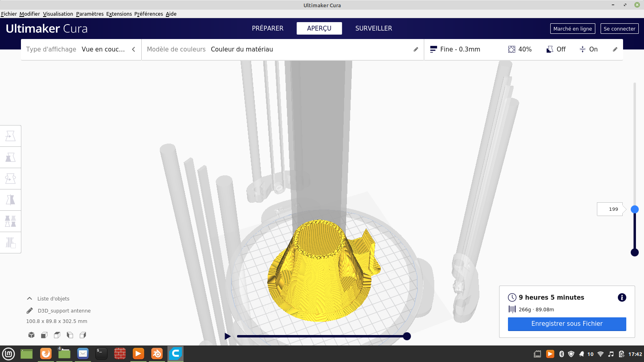Toggle the support Off setting
This screenshot has height=362, width=644.
click(x=556, y=49)
